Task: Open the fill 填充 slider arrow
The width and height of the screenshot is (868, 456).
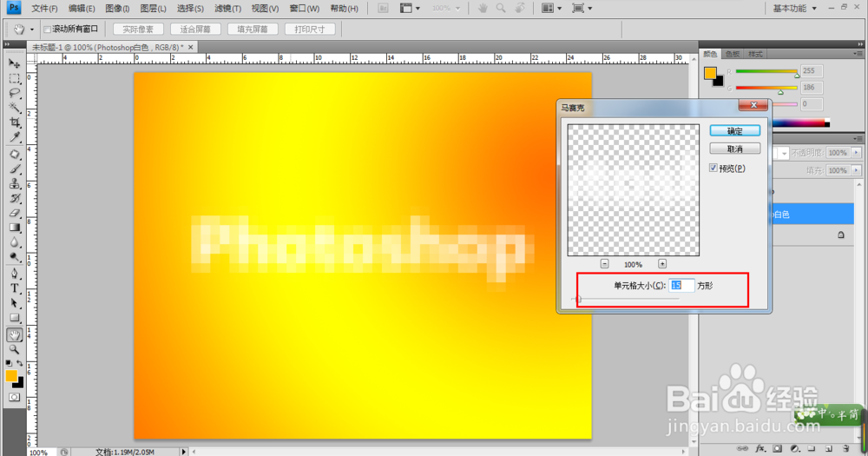Action: point(857,170)
